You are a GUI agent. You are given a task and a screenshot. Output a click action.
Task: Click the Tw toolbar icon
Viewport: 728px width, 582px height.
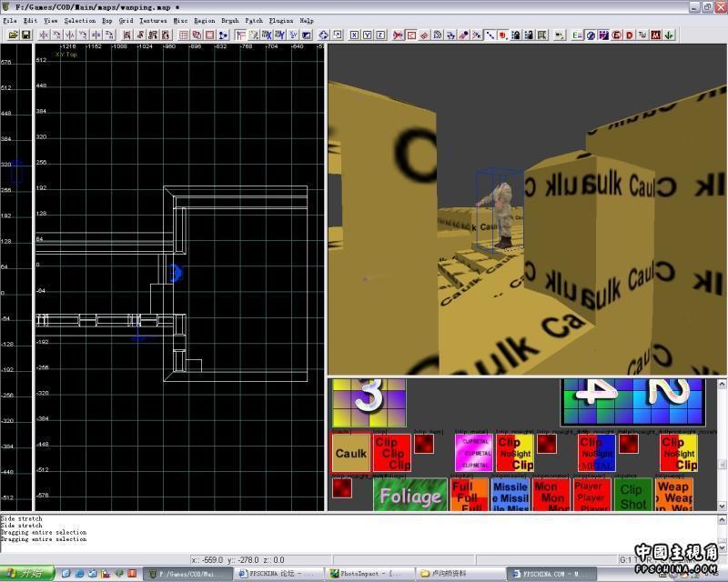point(642,35)
